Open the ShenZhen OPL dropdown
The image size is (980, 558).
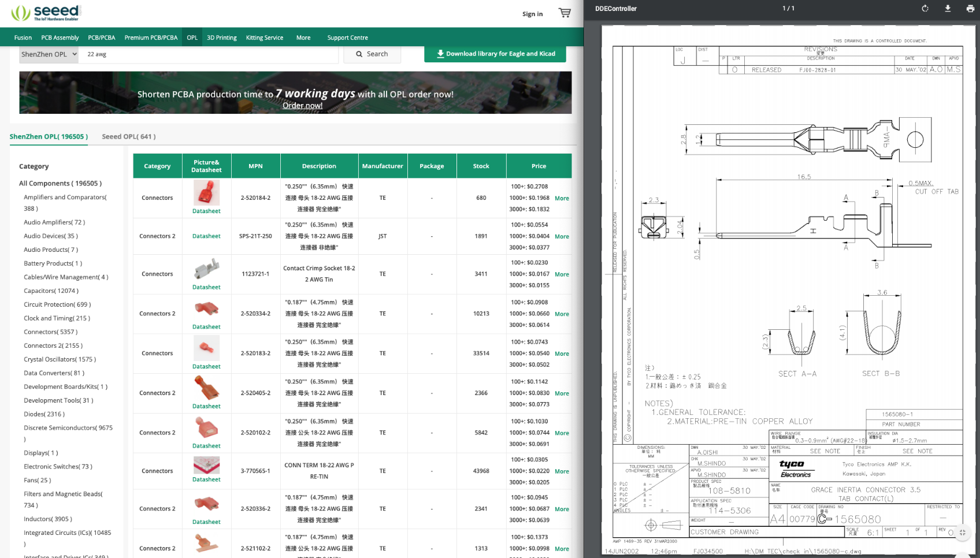[x=49, y=54]
